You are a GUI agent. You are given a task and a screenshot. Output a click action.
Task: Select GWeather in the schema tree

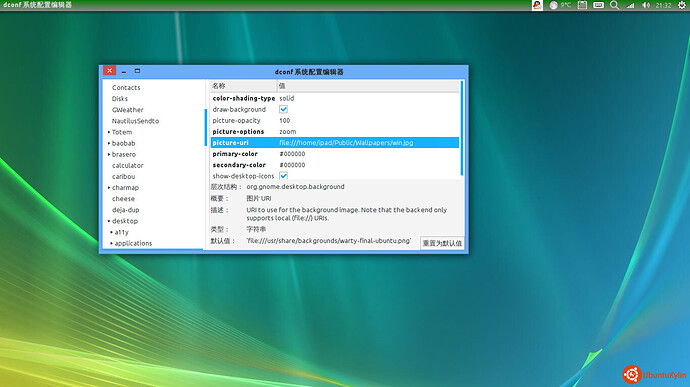click(128, 110)
